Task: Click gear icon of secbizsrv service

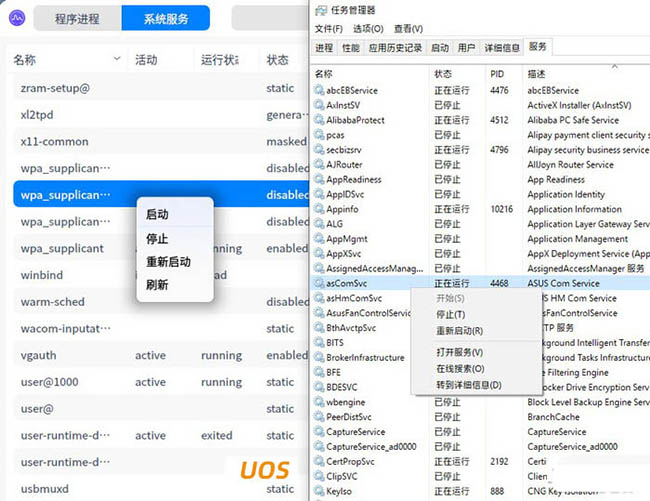Action: point(319,149)
